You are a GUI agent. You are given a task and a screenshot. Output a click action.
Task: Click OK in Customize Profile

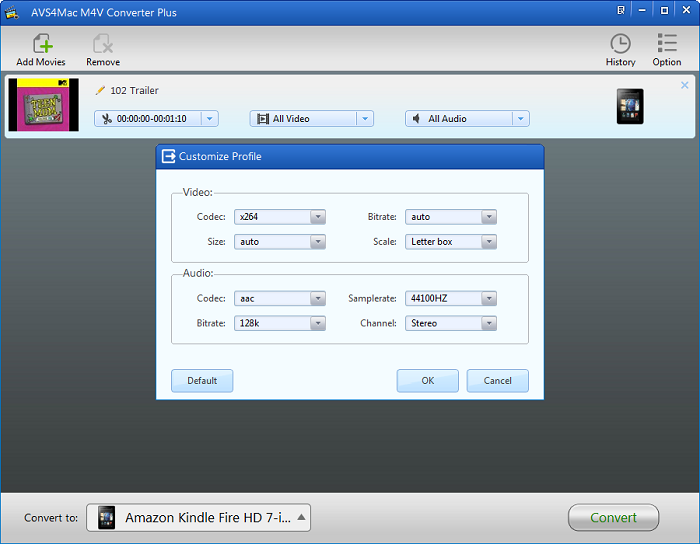coord(428,381)
